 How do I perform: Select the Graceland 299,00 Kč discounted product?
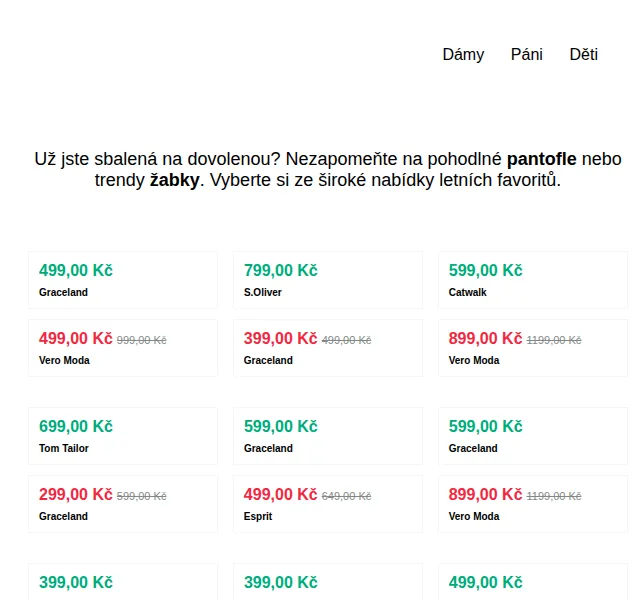(123, 504)
